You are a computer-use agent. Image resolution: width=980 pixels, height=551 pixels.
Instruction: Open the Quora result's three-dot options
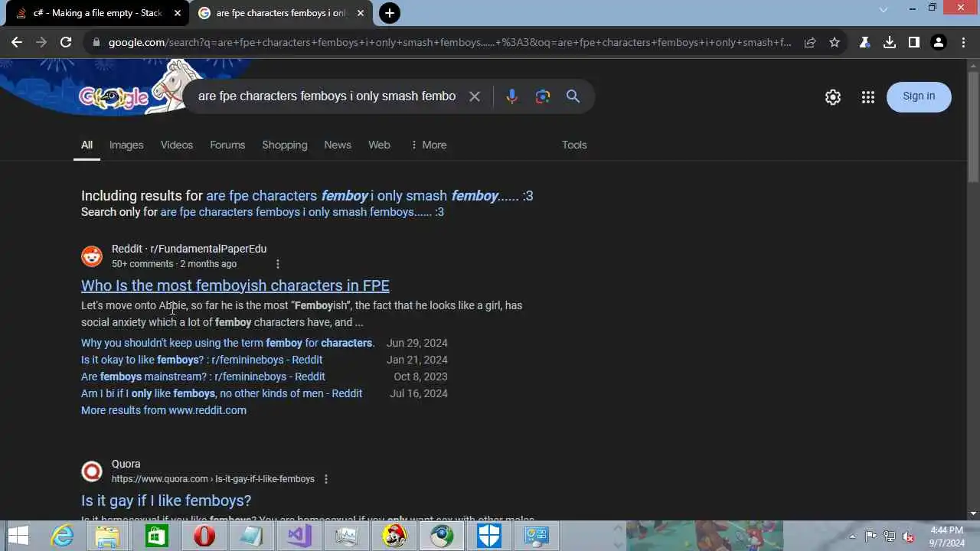tap(326, 479)
